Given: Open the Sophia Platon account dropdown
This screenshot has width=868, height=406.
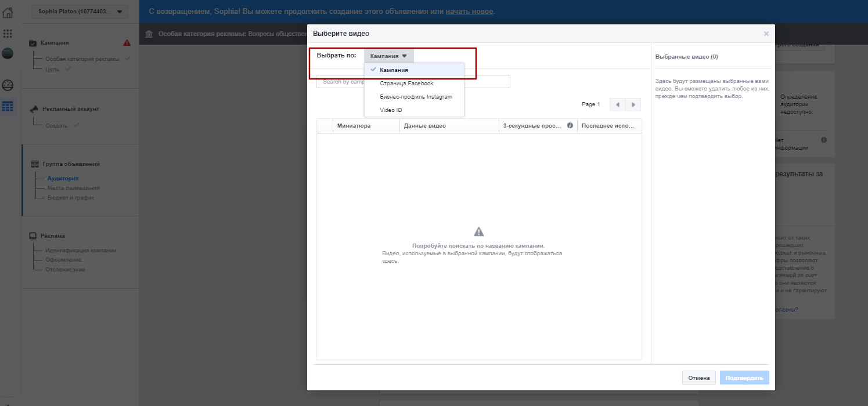Looking at the screenshot, I should [80, 11].
